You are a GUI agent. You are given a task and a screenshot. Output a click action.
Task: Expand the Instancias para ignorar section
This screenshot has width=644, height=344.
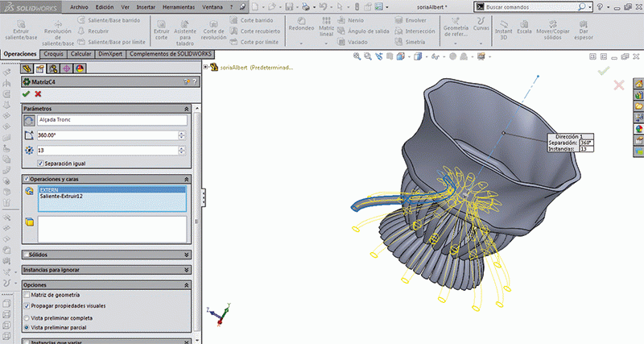[x=187, y=269]
